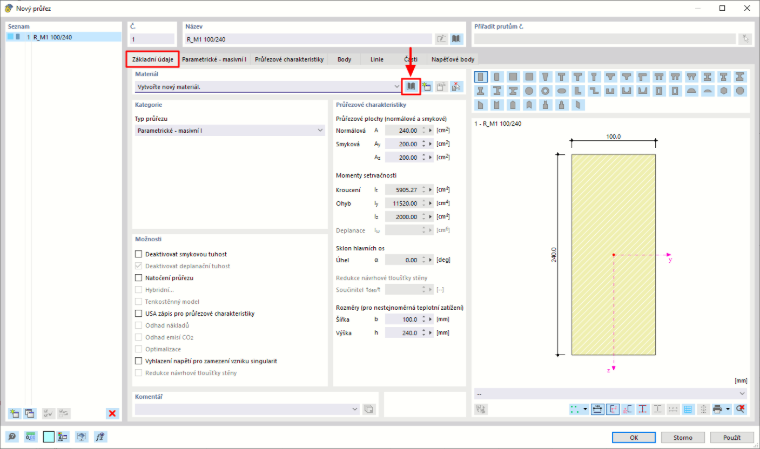
Task: Select the ring (hollow circle) section shape icon
Action: (x=545, y=91)
